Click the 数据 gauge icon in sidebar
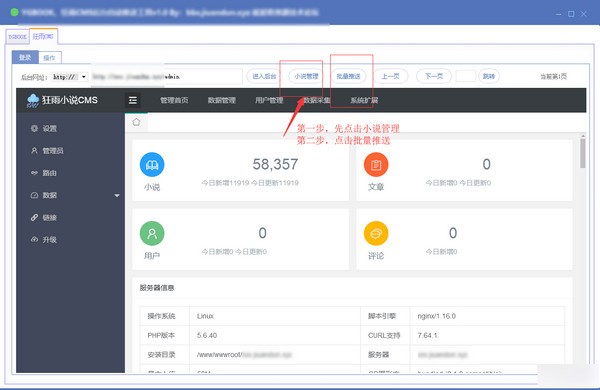Screen dimensions: 600x390 click(x=34, y=195)
